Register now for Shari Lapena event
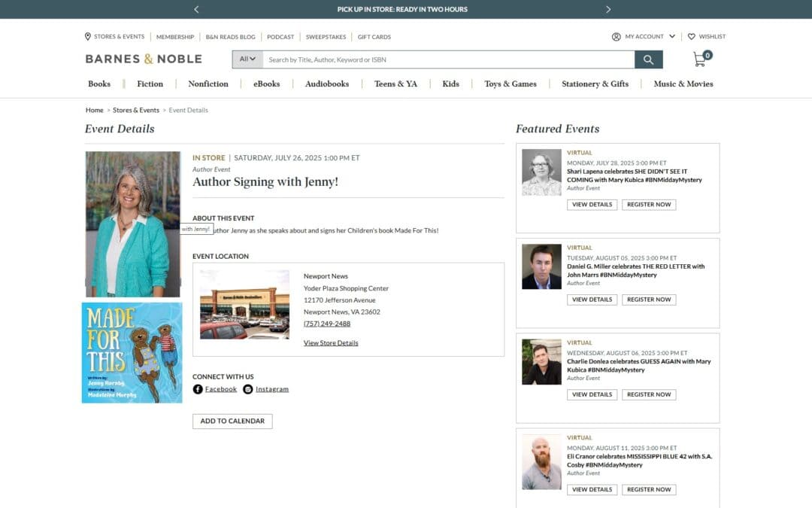The width and height of the screenshot is (812, 508). click(x=649, y=205)
